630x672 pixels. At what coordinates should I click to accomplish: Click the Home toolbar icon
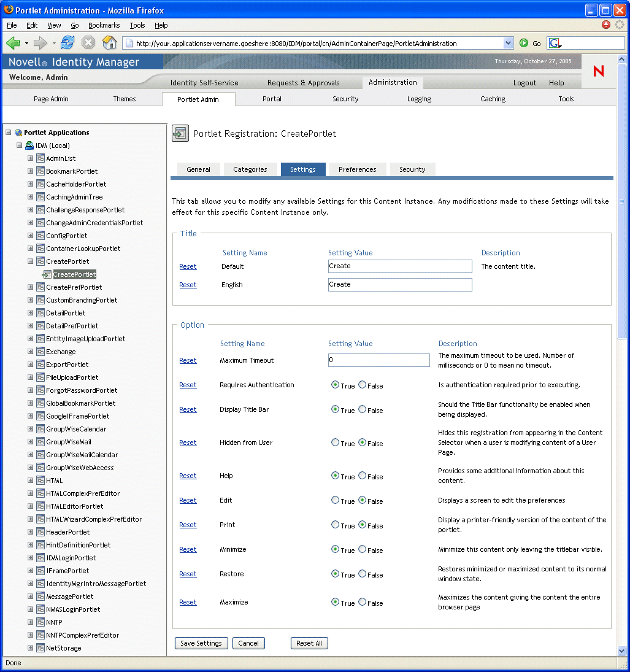[109, 43]
